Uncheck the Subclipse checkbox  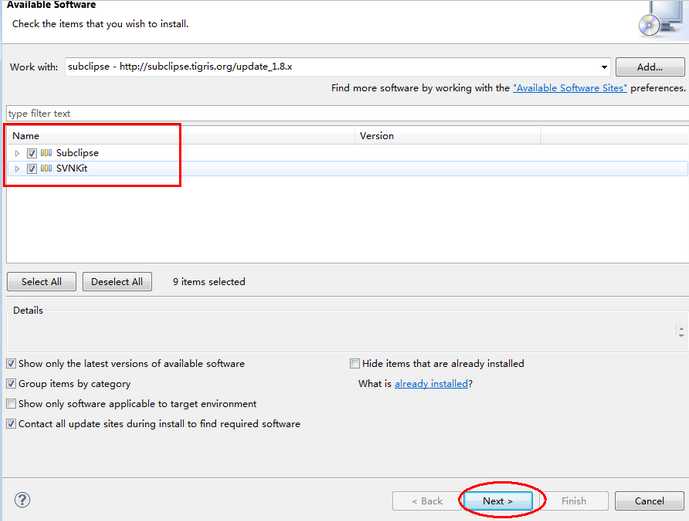point(32,153)
